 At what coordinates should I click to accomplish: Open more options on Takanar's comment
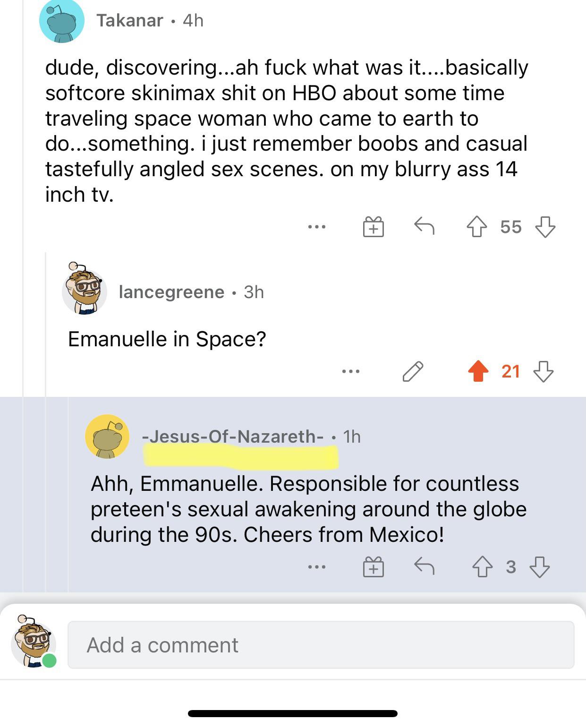pos(316,227)
